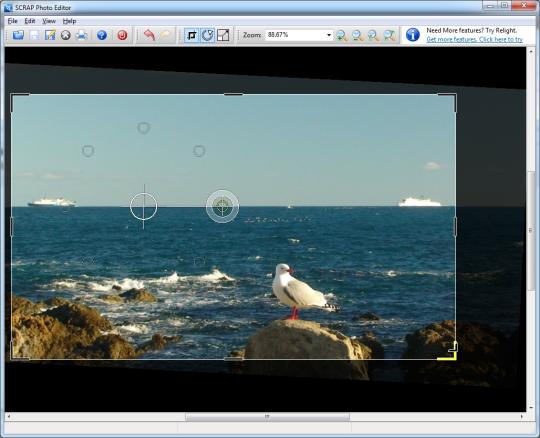Click the blue info circle icon

coord(413,35)
